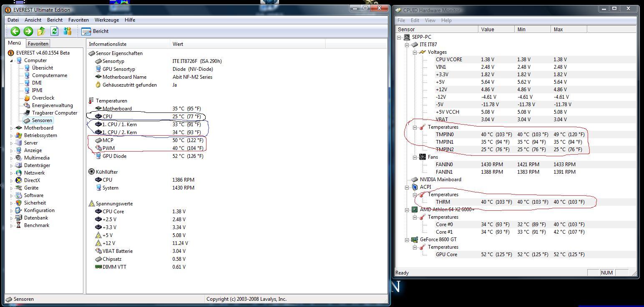Switch to the Favoriten tab in EVEREST
The width and height of the screenshot is (644, 307).
(x=38, y=44)
